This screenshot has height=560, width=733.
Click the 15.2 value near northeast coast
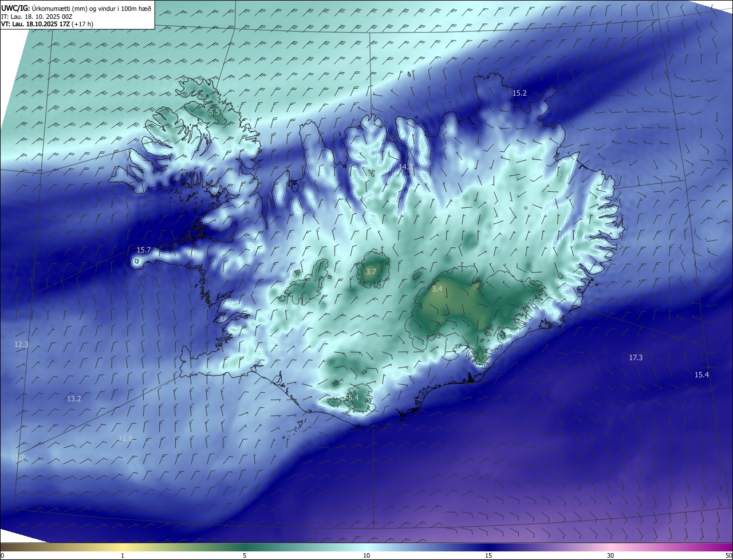(x=519, y=93)
